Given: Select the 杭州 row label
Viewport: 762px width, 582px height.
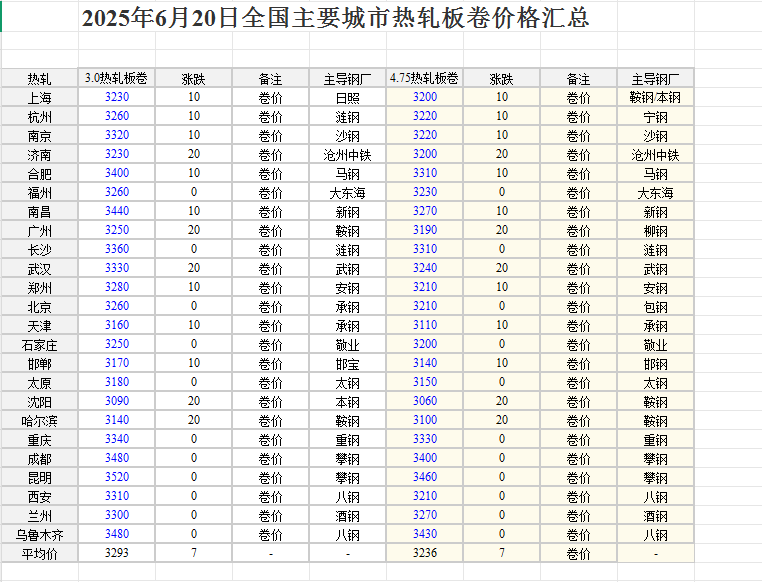Looking at the screenshot, I should (39, 116).
